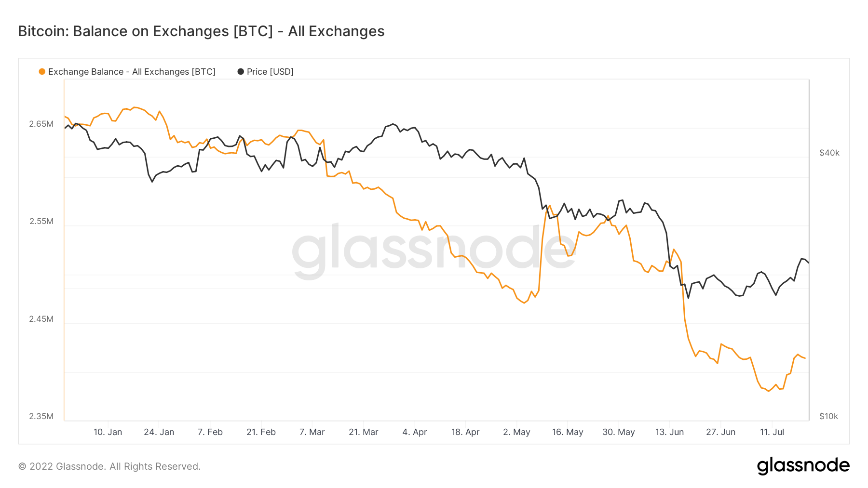Click the $10k price axis label

829,416
